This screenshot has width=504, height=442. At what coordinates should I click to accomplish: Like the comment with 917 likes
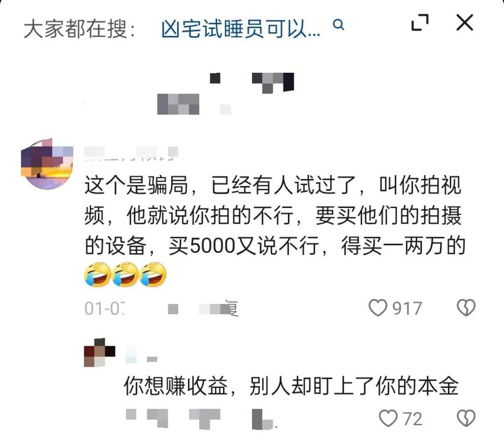(x=378, y=307)
